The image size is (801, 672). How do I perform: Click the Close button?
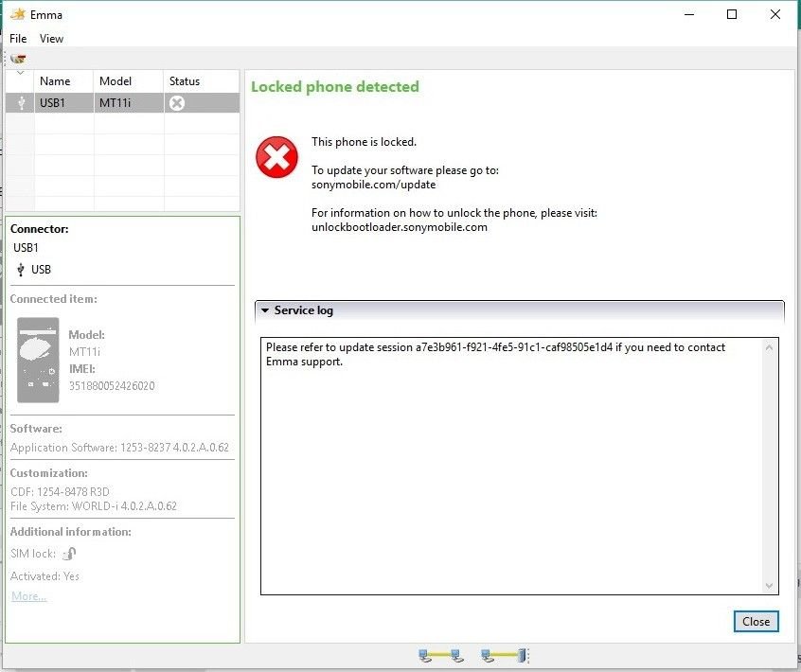(756, 622)
